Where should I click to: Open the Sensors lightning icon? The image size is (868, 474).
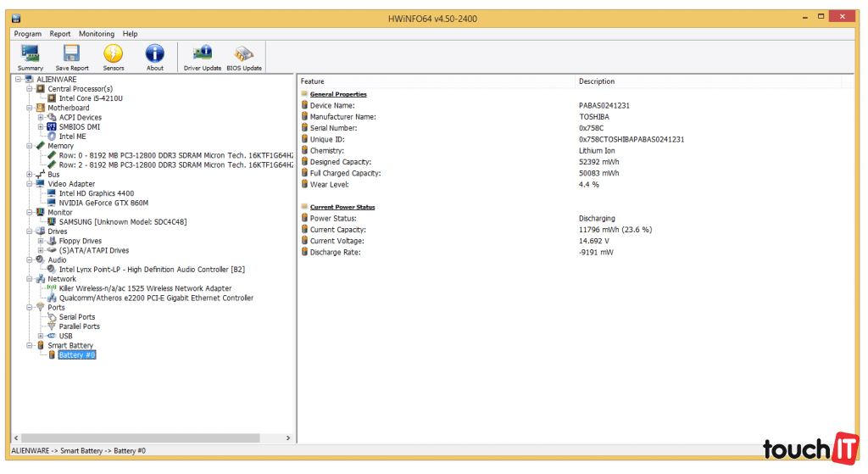click(113, 56)
